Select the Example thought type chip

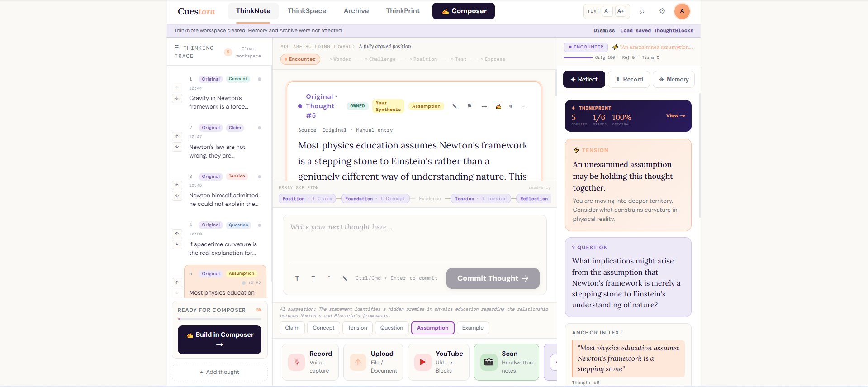pos(473,328)
